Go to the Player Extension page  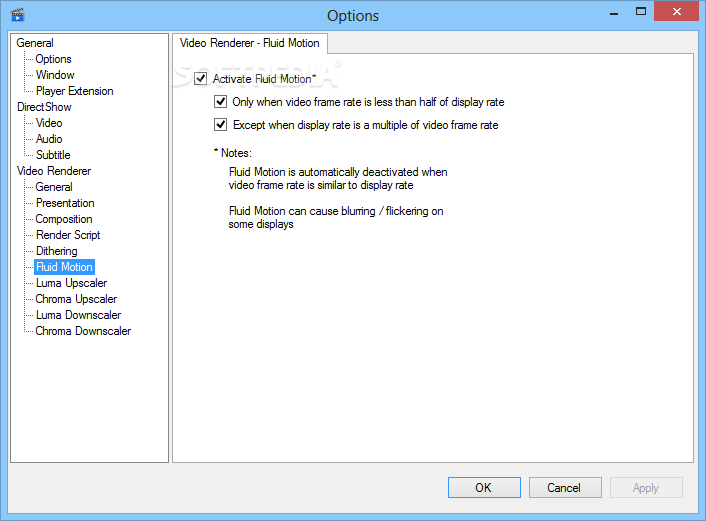click(74, 91)
